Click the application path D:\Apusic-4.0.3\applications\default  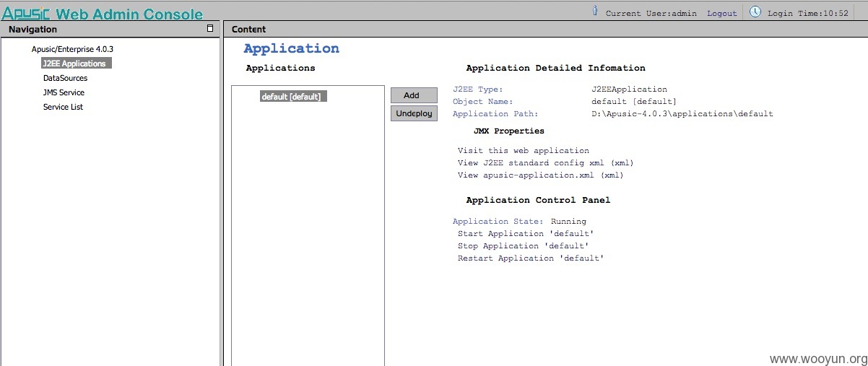682,114
